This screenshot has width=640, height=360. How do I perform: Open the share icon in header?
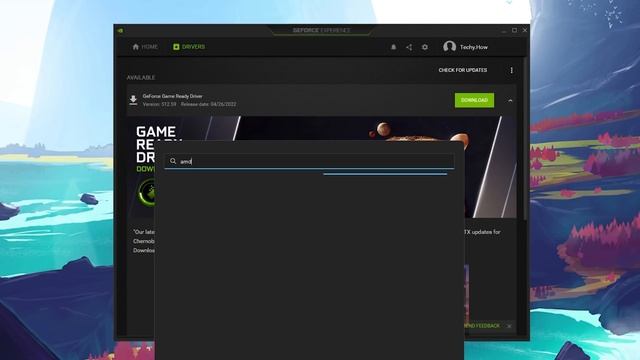tap(409, 47)
